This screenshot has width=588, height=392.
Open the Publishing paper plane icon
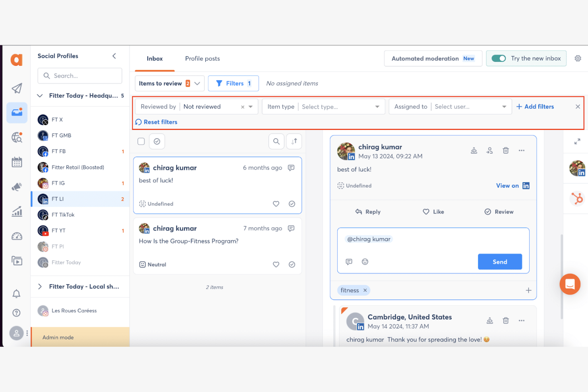16,89
